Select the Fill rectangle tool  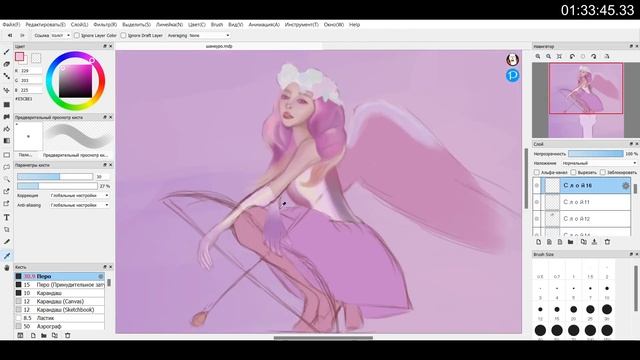tap(7, 104)
